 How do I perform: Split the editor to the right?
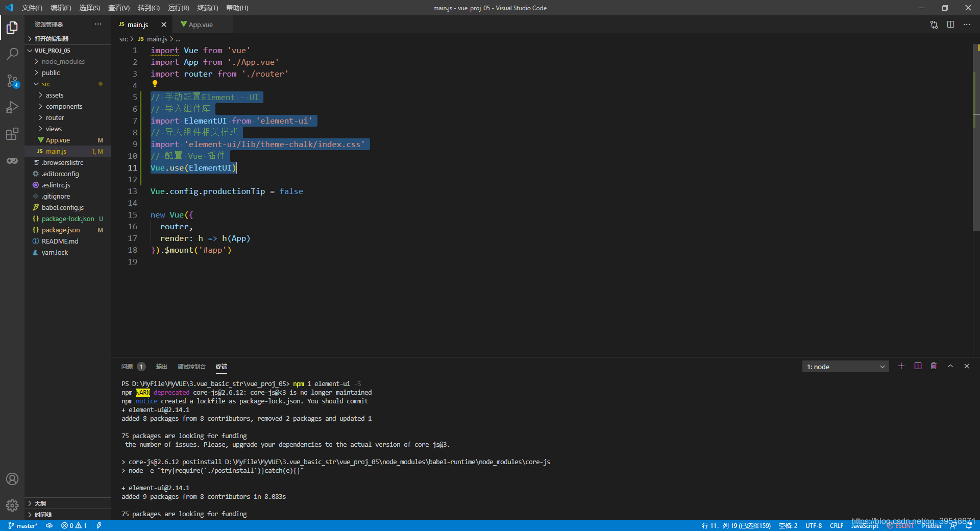(x=950, y=25)
